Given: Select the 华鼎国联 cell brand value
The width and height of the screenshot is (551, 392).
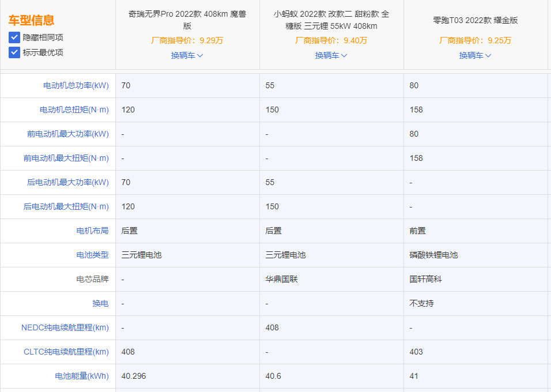Looking at the screenshot, I should coord(281,279).
